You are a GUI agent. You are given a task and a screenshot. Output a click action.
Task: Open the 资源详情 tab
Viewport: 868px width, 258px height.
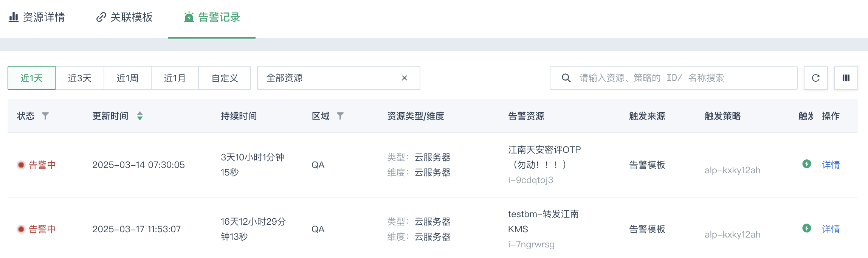coord(37,17)
